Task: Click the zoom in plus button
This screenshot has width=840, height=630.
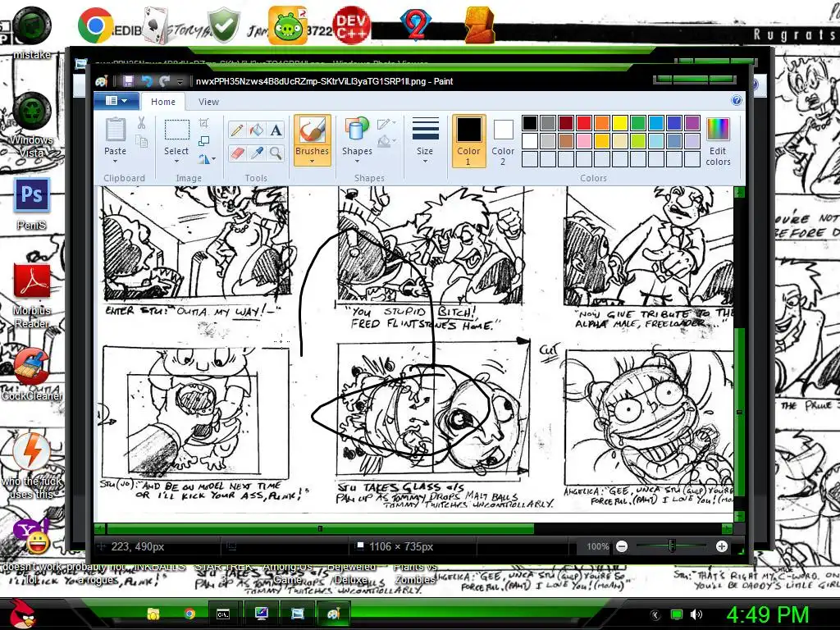Action: tap(722, 546)
